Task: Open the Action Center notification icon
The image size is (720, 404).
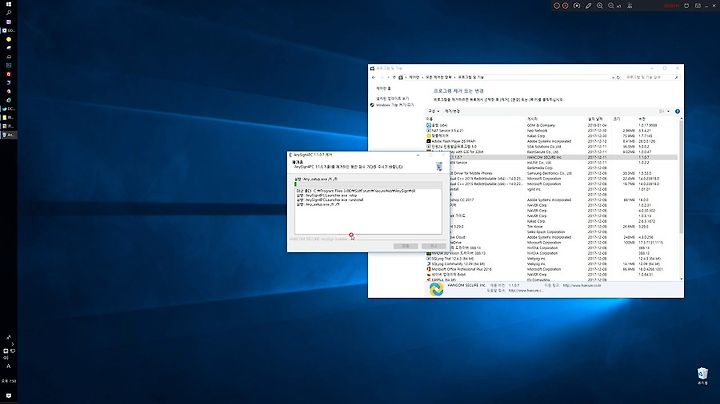Action: coord(8,395)
